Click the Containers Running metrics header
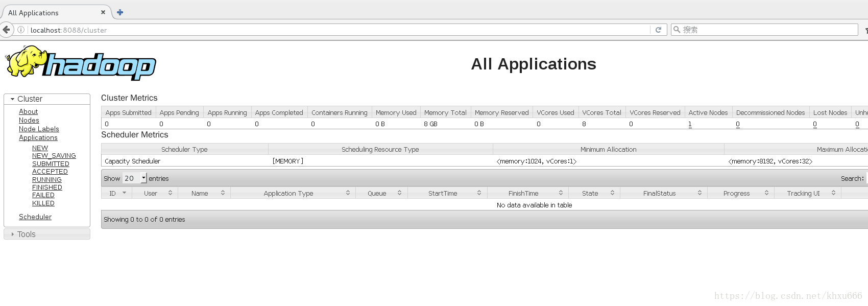Viewport: 868px width, 306px height. point(340,112)
